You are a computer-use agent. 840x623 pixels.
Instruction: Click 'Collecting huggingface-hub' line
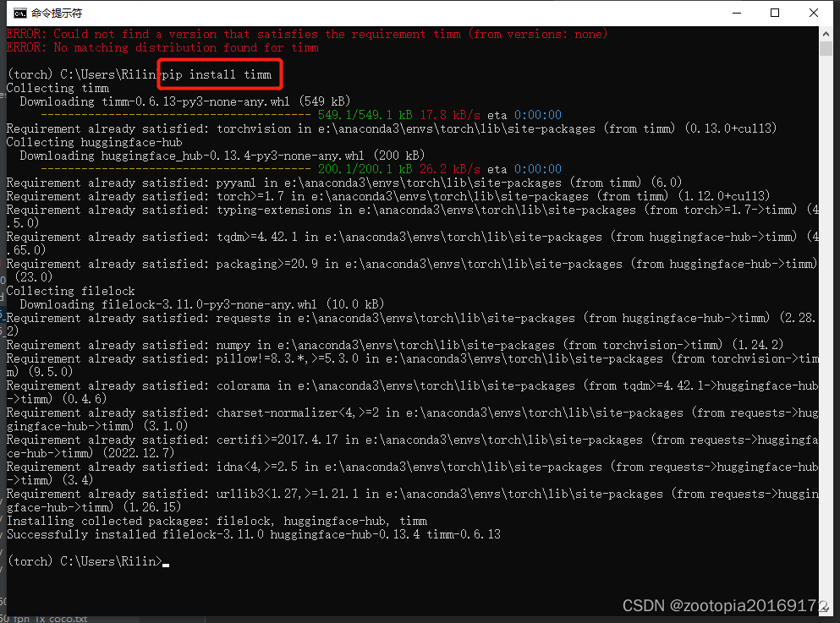[x=94, y=142]
